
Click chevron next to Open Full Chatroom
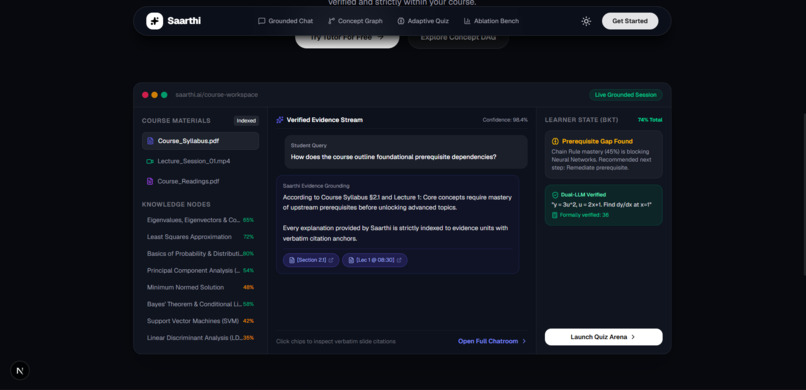(524, 341)
